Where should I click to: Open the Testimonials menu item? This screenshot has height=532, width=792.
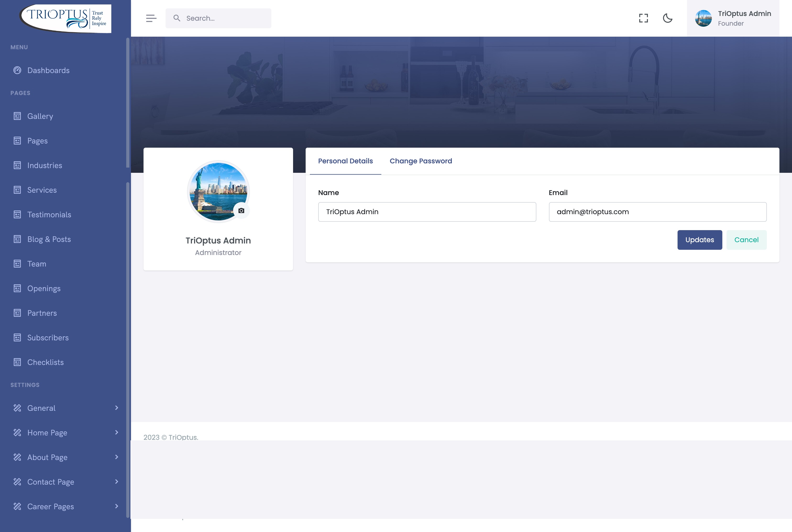click(x=49, y=214)
